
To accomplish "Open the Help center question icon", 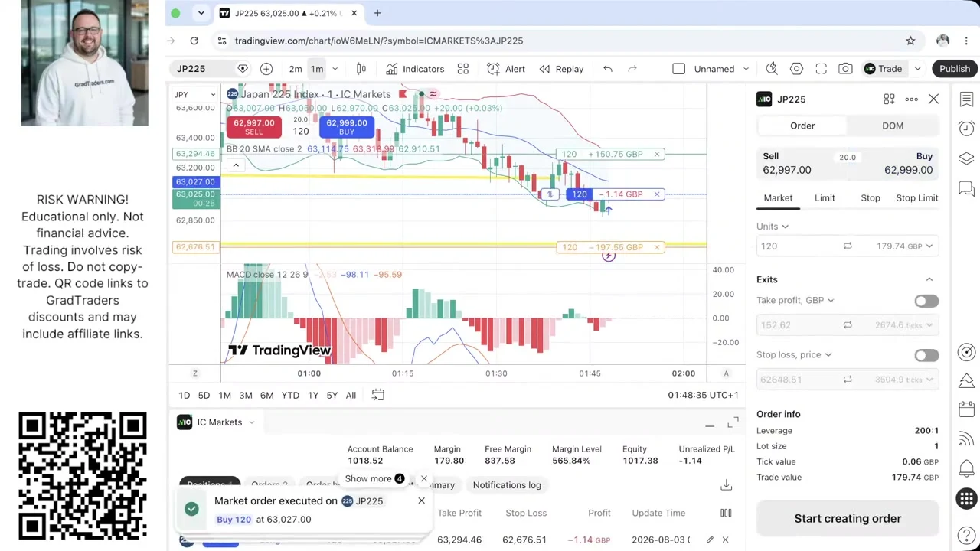I will coord(966,534).
